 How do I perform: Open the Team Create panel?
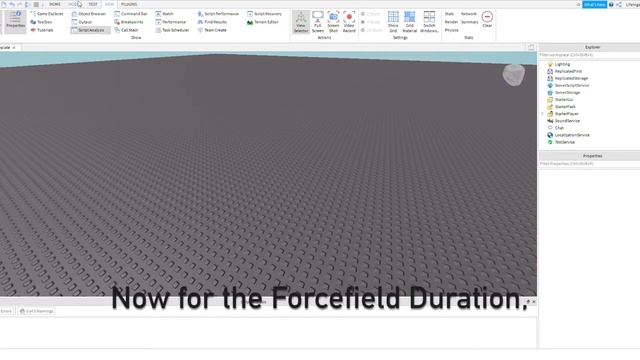coord(212,30)
